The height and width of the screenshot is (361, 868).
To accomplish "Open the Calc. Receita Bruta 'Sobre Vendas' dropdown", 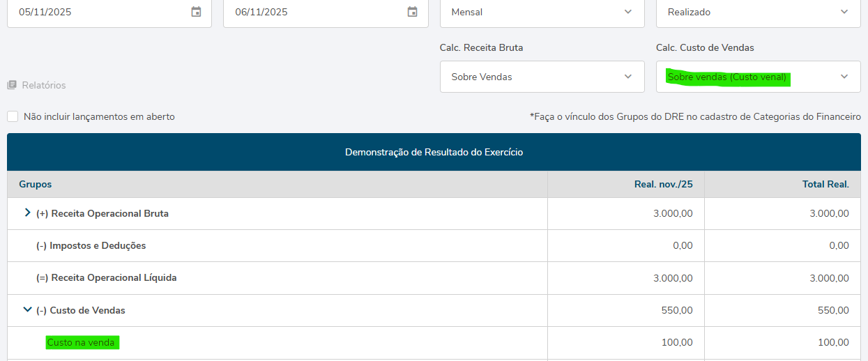I will pos(542,77).
